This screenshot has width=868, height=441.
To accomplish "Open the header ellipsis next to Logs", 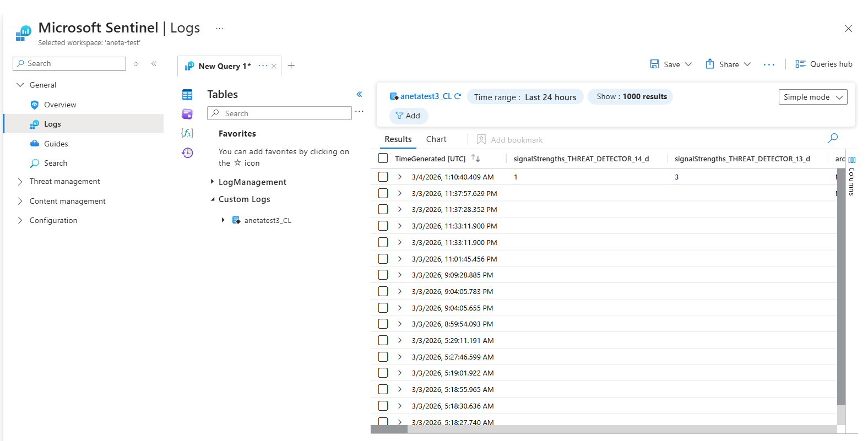I will click(x=220, y=28).
